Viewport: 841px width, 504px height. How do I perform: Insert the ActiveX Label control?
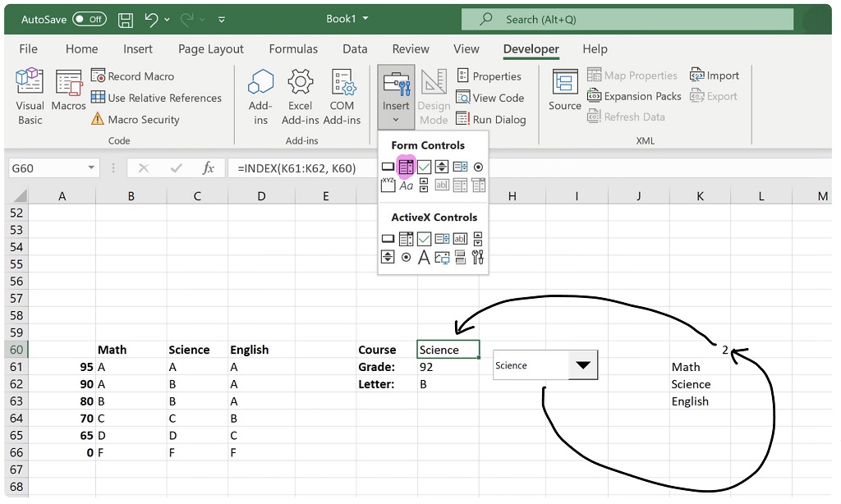tap(424, 258)
